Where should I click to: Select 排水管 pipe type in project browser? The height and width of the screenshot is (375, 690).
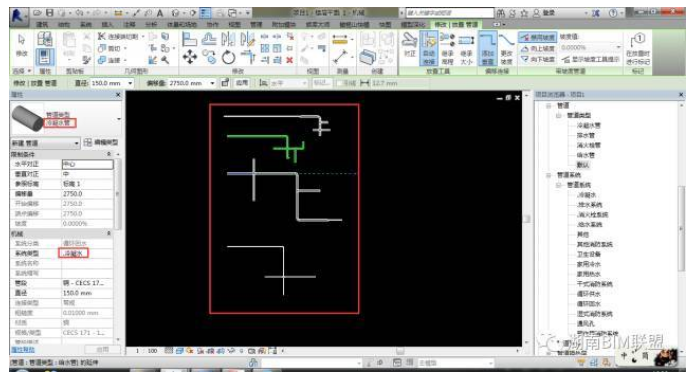(586, 135)
